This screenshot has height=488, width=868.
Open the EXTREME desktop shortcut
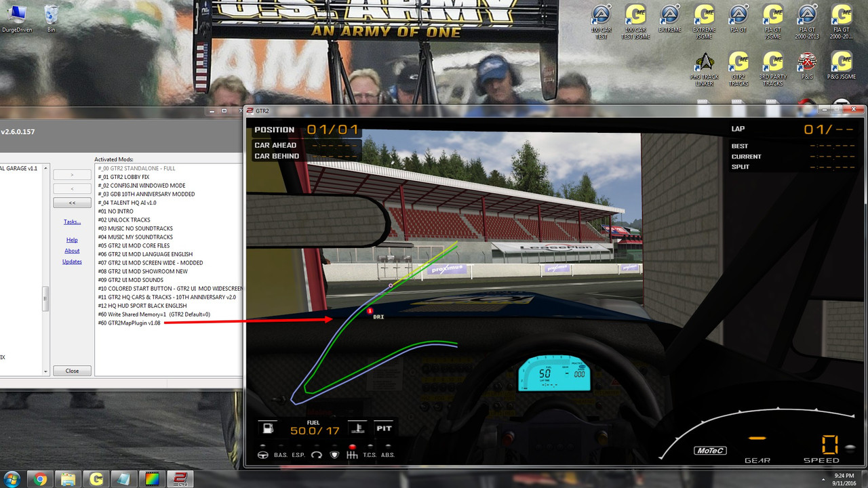point(669,19)
